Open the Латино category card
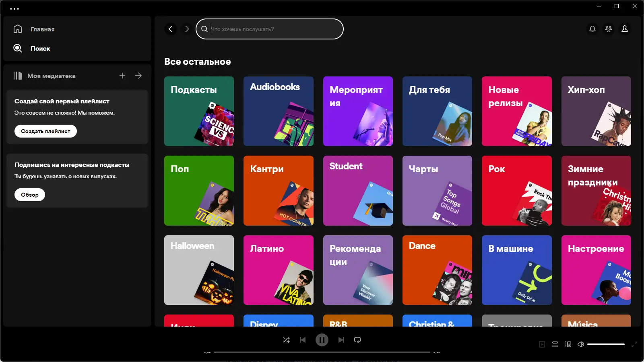This screenshot has width=644, height=362. (x=279, y=270)
